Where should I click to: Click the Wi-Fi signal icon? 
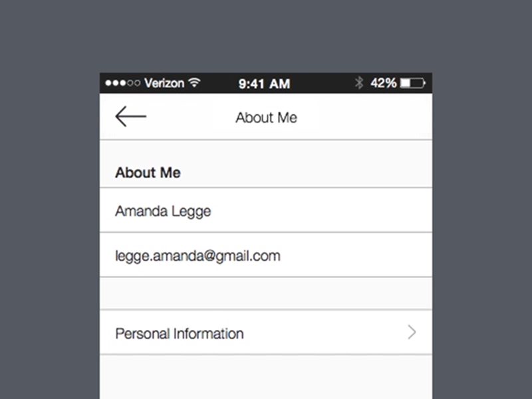pyautogui.click(x=194, y=82)
